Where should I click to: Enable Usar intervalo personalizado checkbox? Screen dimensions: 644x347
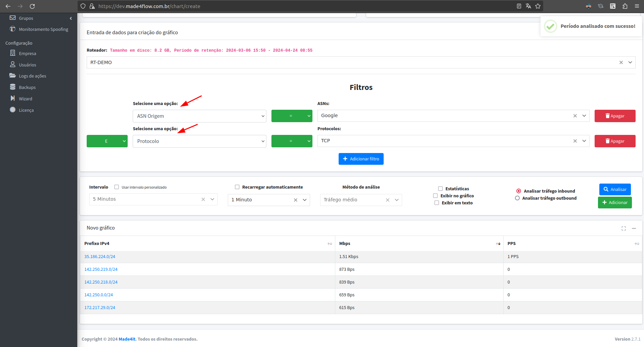(x=117, y=187)
